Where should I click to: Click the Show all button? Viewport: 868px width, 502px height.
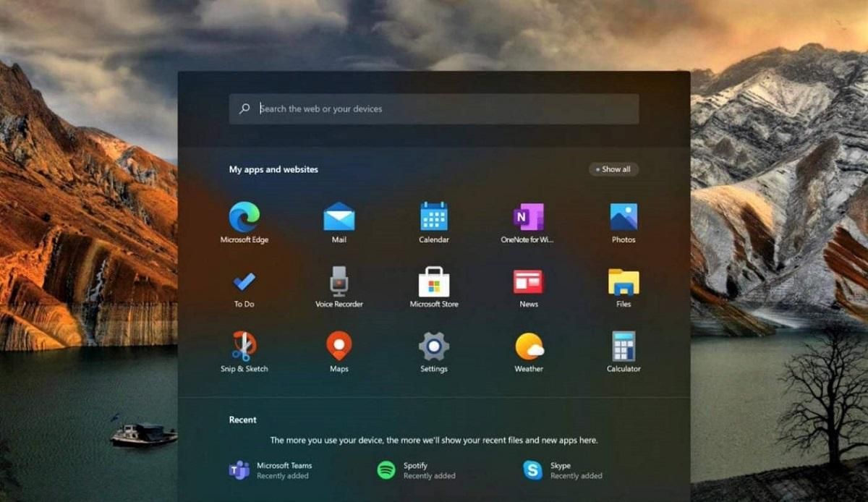coord(612,169)
